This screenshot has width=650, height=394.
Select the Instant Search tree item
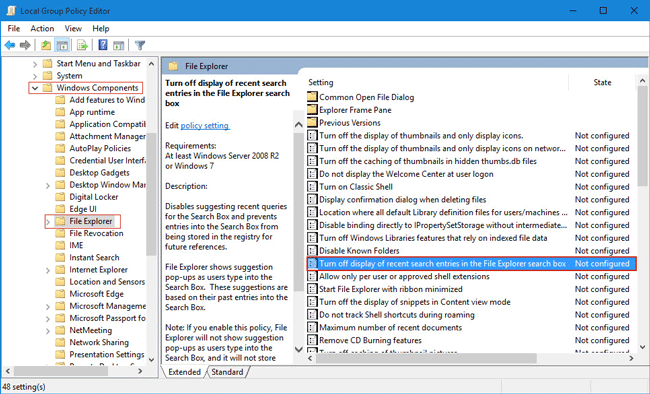click(x=94, y=257)
